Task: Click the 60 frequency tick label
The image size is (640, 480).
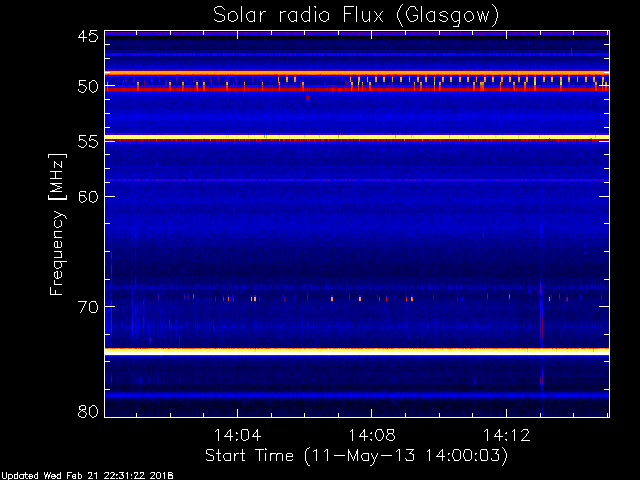Action: (x=88, y=196)
